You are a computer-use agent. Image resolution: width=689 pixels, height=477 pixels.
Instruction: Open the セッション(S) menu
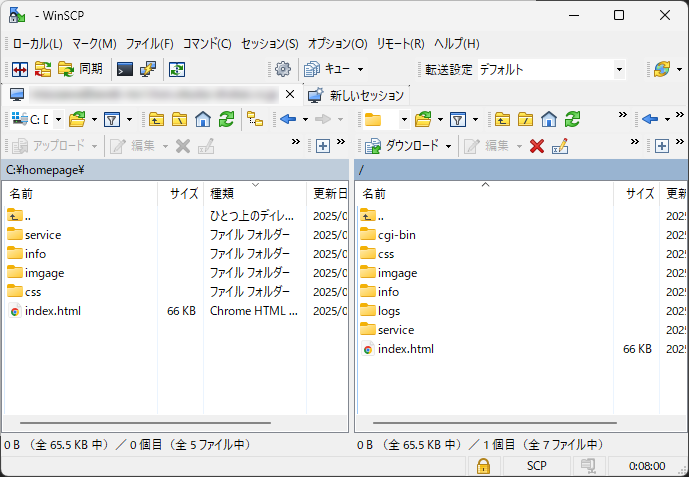point(269,44)
